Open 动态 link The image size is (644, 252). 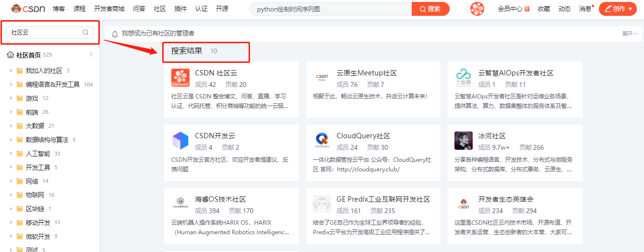tap(564, 9)
